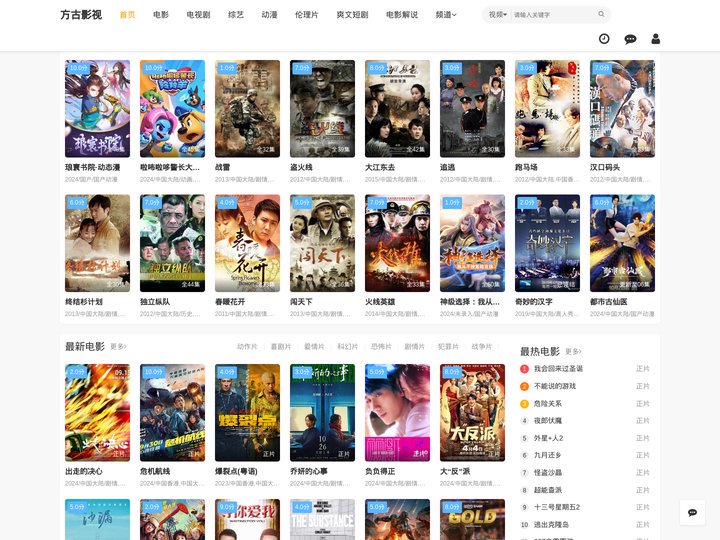Open the 终结杉计划 poster thumbnail
This screenshot has height=540, width=720.
point(97,243)
